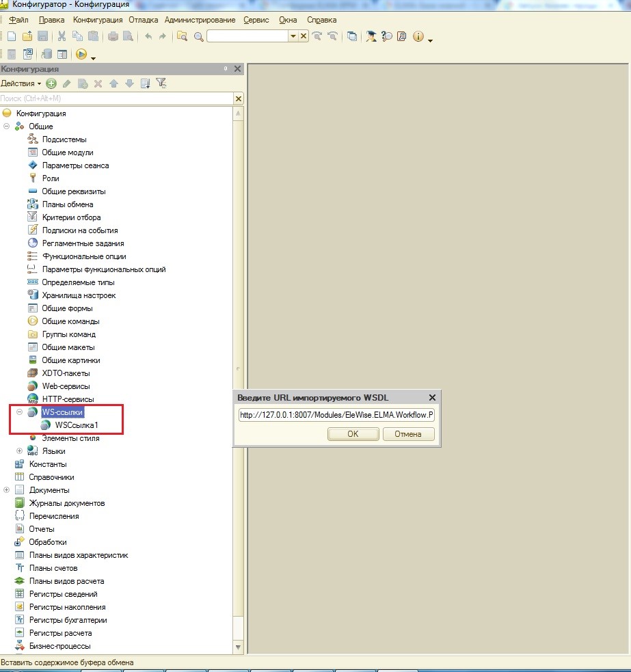Click the Syntax Assistant icon

(371, 36)
